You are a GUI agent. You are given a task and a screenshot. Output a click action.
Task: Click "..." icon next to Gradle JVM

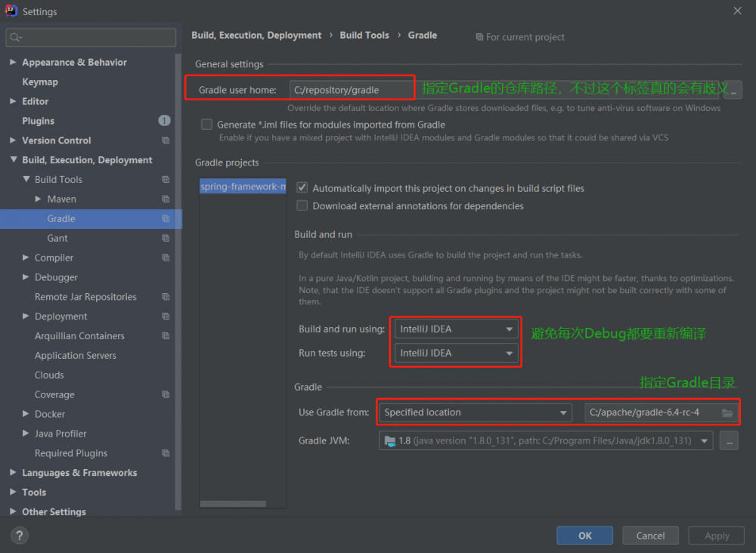tap(728, 440)
